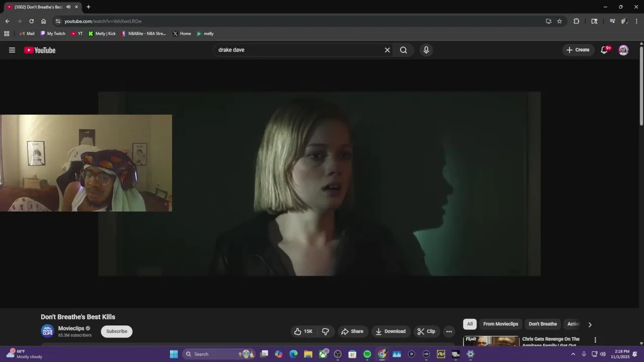
Task: Open Spotify from taskbar
Action: click(x=367, y=354)
